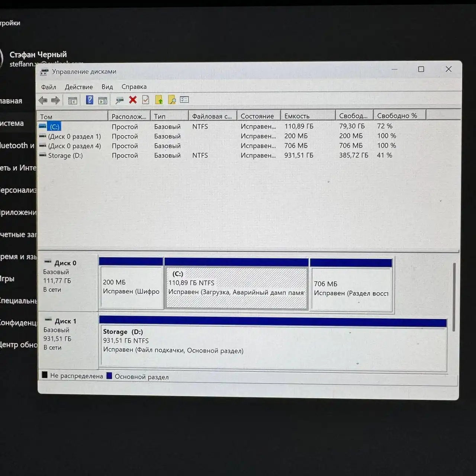Open the Действие menu

[79, 87]
